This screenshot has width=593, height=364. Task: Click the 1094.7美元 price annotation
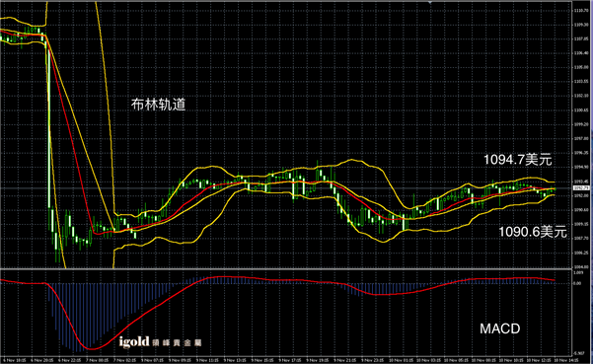pyautogui.click(x=518, y=160)
